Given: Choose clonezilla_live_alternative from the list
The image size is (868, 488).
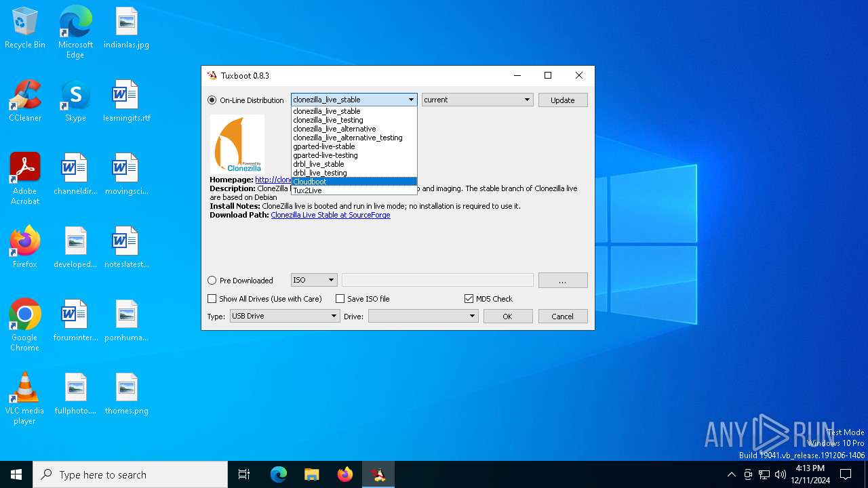Looking at the screenshot, I should (x=354, y=129).
